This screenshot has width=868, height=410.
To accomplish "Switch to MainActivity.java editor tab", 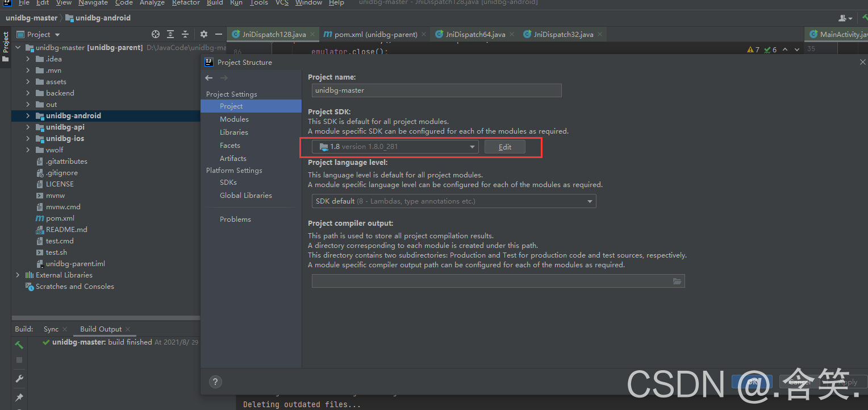I will pos(837,35).
